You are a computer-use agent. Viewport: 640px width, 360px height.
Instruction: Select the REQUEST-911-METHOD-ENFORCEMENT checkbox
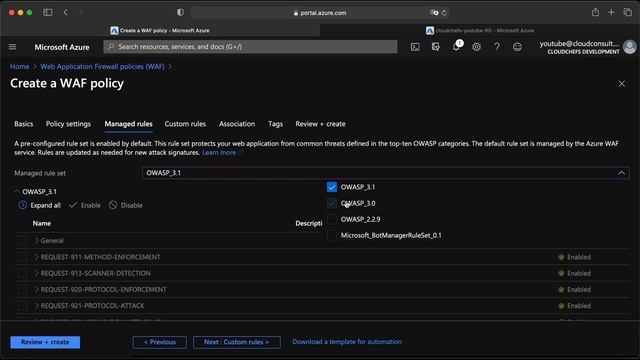pyautogui.click(x=22, y=257)
